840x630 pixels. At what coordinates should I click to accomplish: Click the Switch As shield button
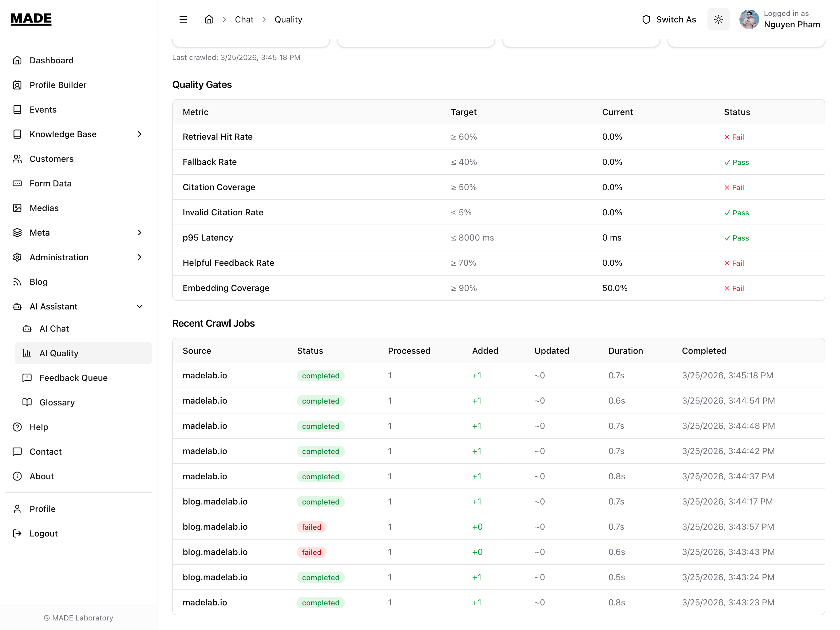669,19
